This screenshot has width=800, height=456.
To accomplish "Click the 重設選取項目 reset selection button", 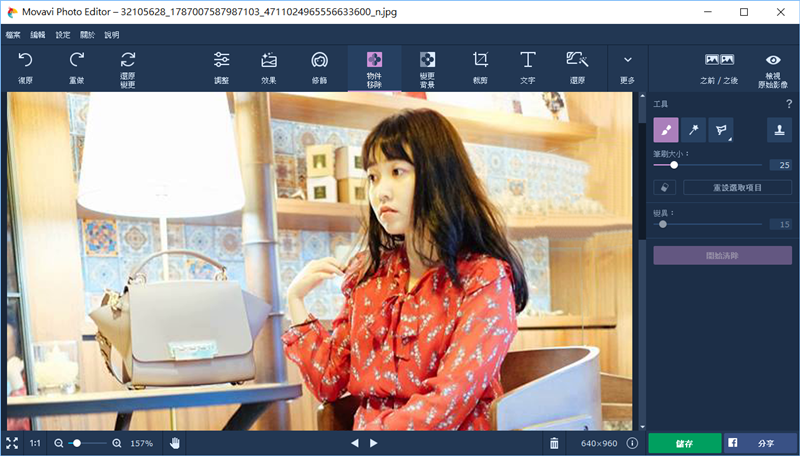I will [x=737, y=187].
